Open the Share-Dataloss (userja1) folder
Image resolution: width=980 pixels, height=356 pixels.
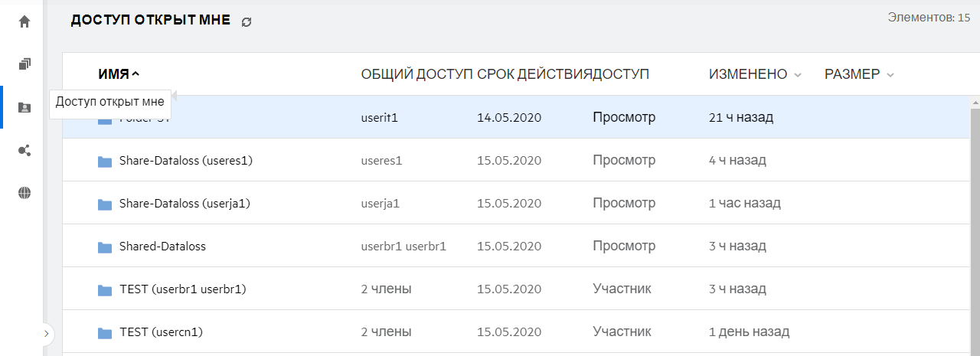185,204
